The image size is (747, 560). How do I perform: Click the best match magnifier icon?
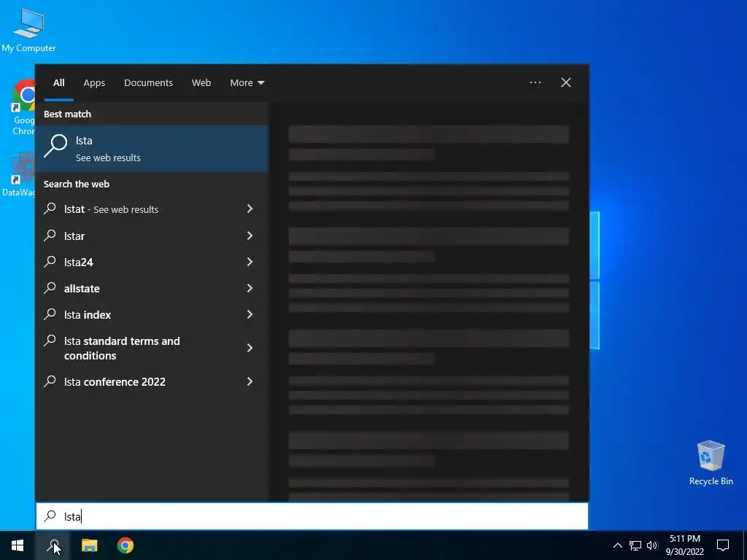[x=55, y=146]
